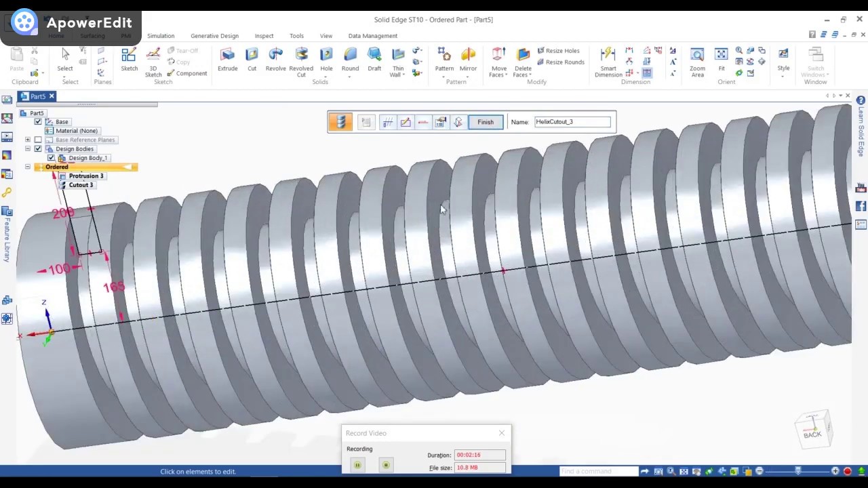Select the Extrude tool
Screen dimensions: 868x488
point(227,60)
